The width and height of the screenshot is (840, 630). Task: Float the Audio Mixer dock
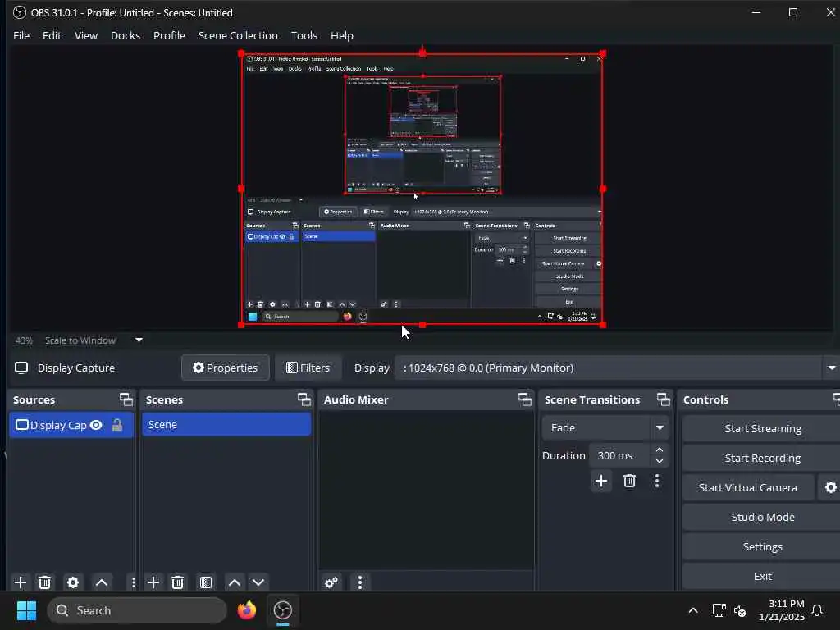point(525,399)
